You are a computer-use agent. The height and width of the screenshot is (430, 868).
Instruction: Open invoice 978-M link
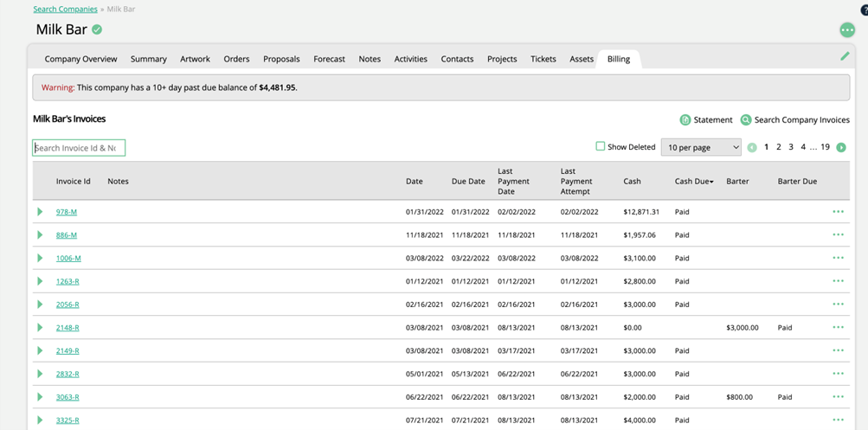[67, 211]
